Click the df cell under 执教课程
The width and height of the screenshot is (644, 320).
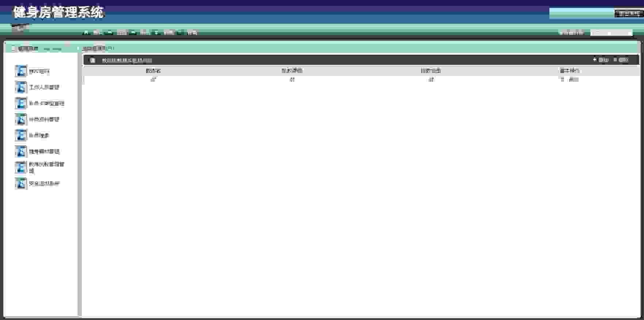[x=292, y=80]
